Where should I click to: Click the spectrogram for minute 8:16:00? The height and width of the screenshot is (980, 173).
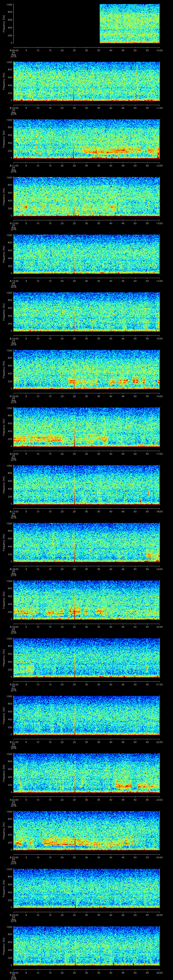tap(86, 427)
